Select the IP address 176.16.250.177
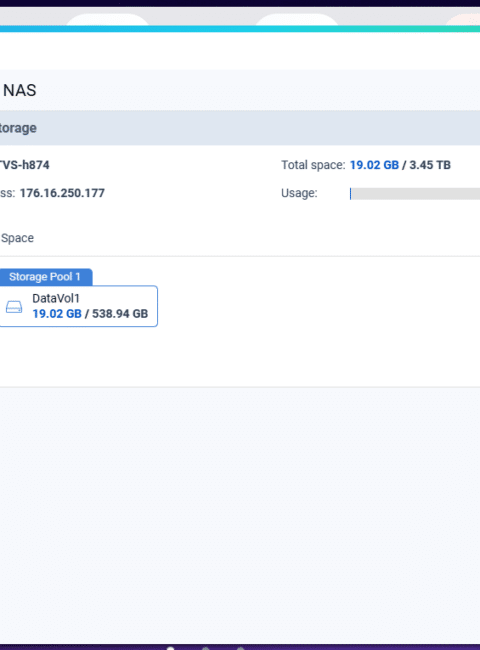Viewport: 480px width, 650px height. click(x=62, y=193)
